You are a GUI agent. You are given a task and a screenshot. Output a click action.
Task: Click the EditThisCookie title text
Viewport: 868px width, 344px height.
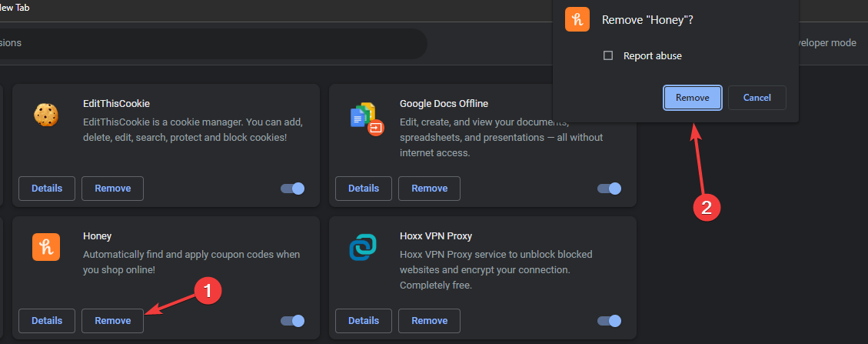(x=116, y=104)
